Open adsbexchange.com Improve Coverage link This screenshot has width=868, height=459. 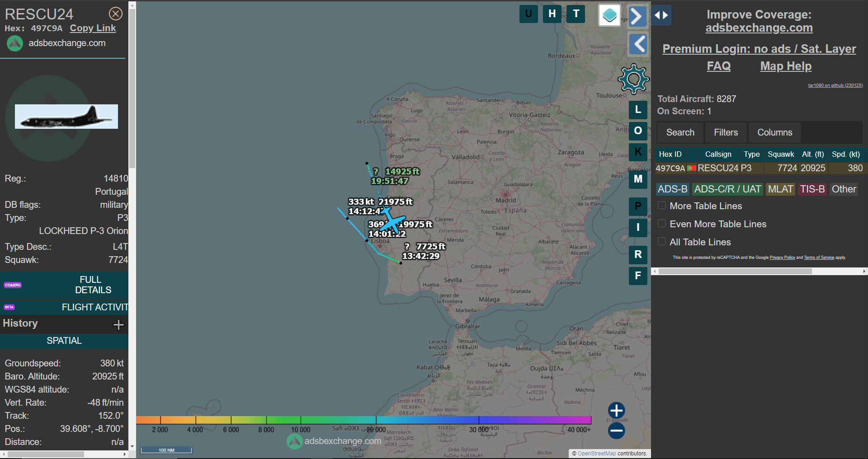759,28
